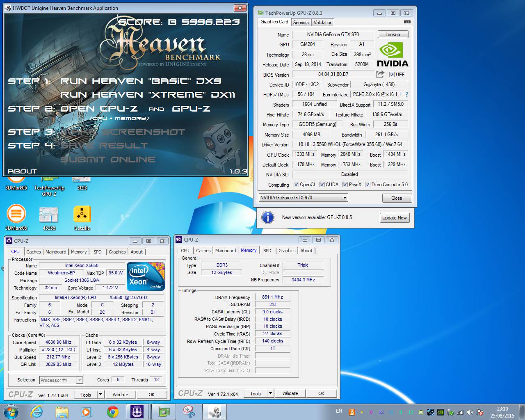Switch to CPU-Z via taskbar icon
525x420 pixels.
[137, 412]
